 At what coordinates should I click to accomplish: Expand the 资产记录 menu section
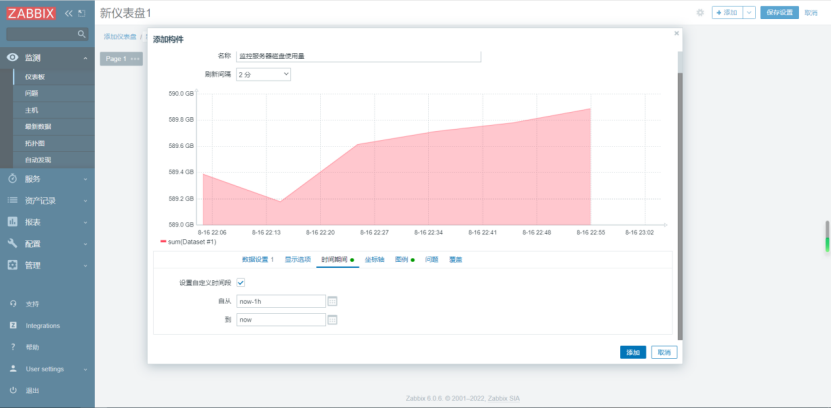coord(85,200)
